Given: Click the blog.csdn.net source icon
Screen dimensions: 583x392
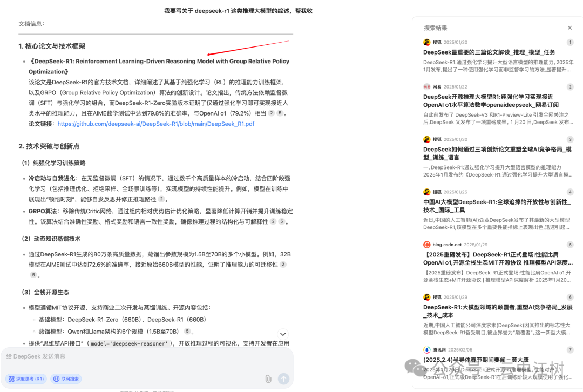Looking at the screenshot, I should (x=427, y=245).
